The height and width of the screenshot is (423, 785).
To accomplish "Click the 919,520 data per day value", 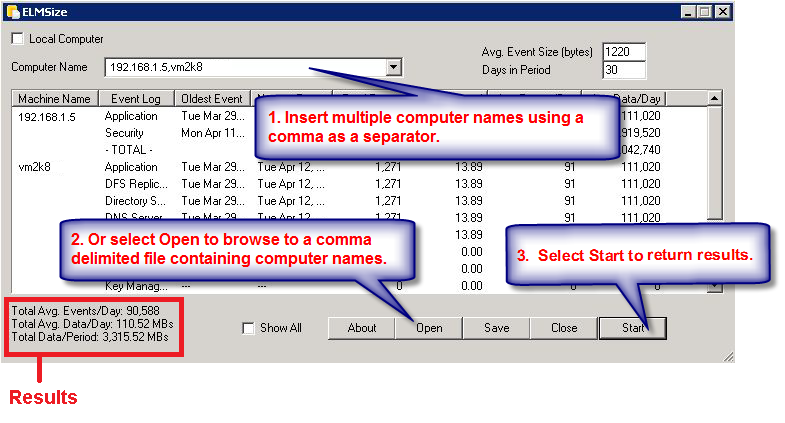I will click(x=640, y=133).
